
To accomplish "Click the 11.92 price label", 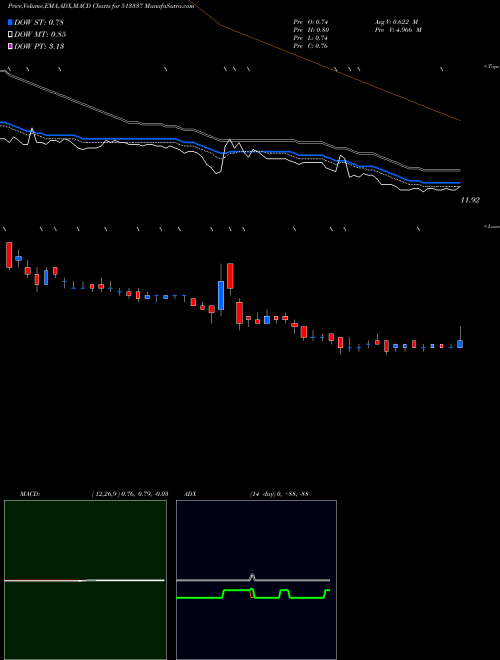I will (x=470, y=200).
